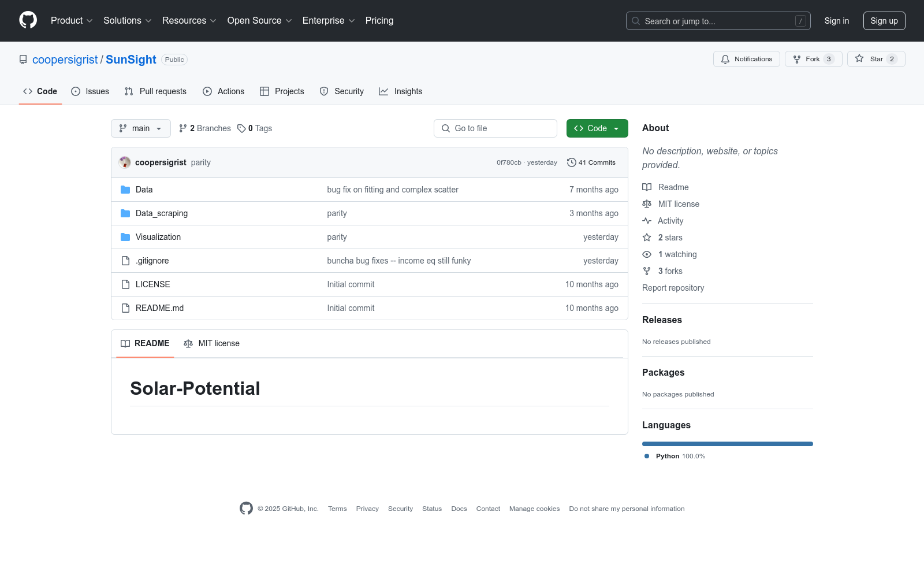
Task: Click the commit history clock icon
Action: pos(572,162)
